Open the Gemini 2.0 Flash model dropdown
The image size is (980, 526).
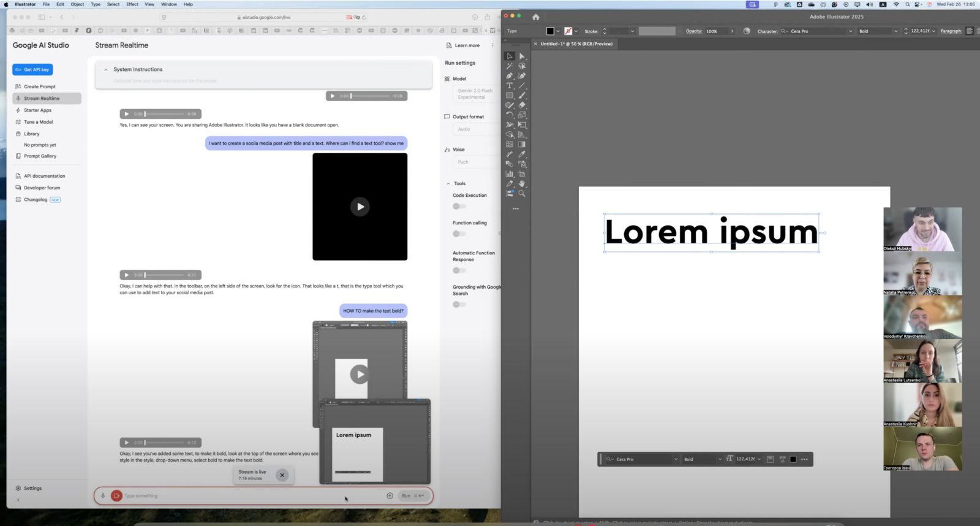click(x=477, y=94)
